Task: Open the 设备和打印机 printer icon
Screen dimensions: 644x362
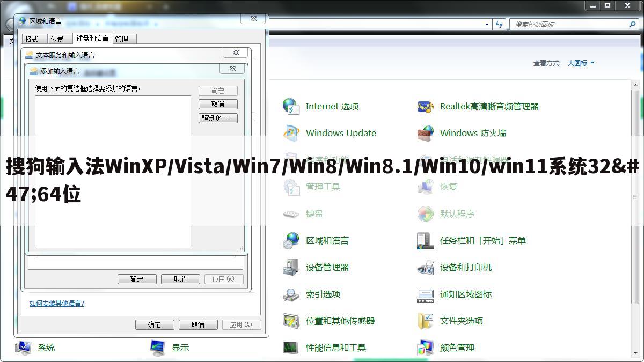Action: [x=425, y=267]
